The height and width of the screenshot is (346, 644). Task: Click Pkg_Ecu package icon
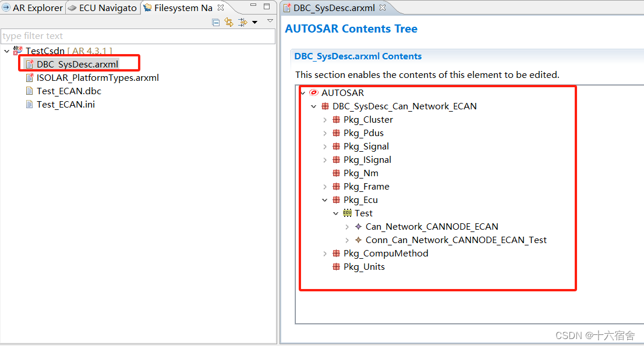[336, 199]
